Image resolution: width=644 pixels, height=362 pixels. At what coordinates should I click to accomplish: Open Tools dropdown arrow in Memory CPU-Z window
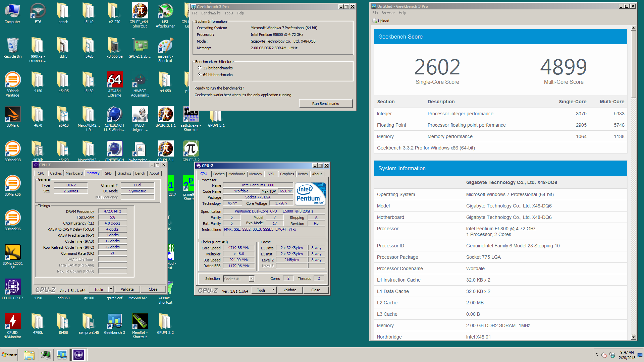[111, 289]
